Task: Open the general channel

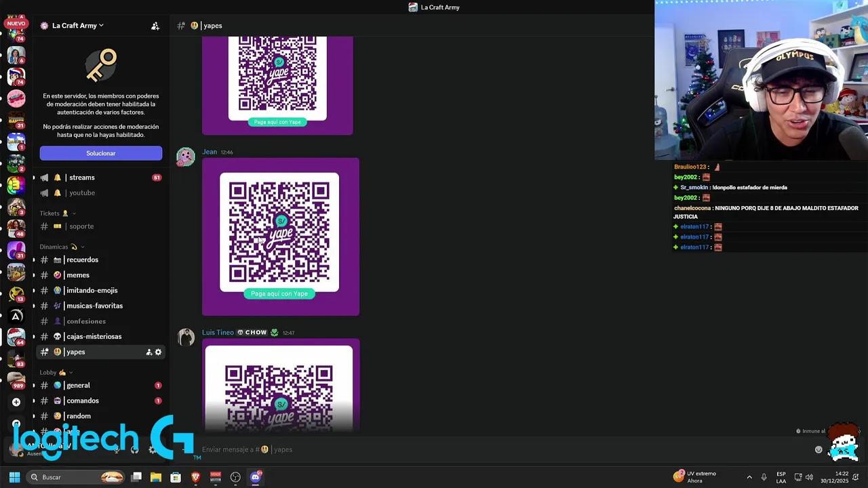Action: click(x=99, y=386)
